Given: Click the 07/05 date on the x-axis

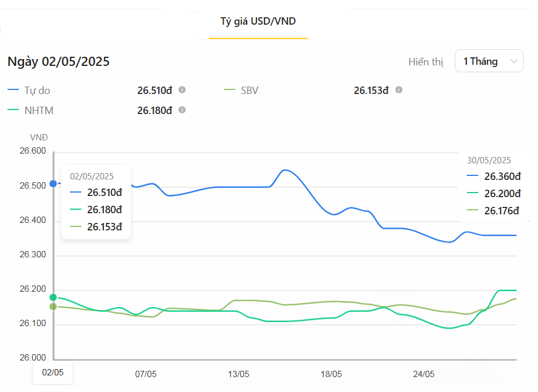Looking at the screenshot, I should [x=146, y=374].
